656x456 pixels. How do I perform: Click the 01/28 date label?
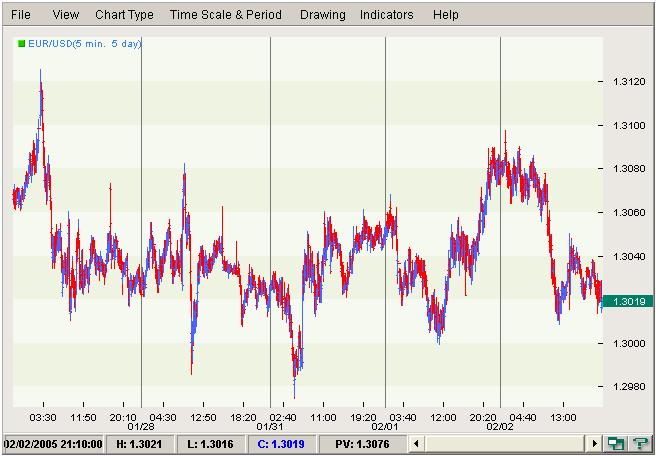141,427
